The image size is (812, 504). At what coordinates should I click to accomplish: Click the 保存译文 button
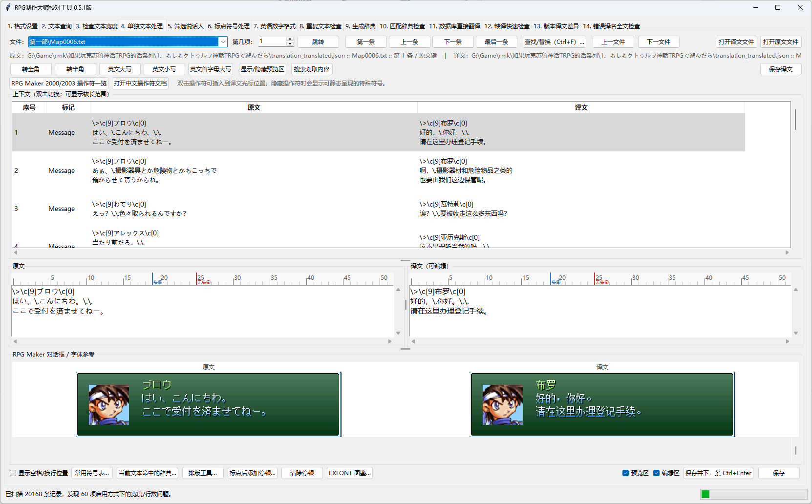[781, 69]
